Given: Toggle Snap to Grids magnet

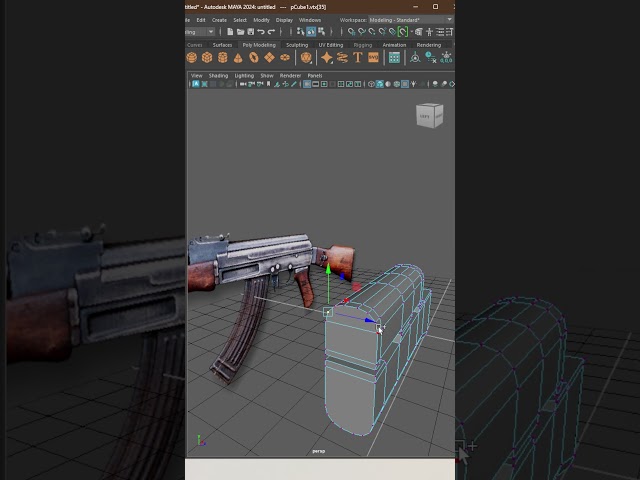Looking at the screenshot, I should click(351, 32).
